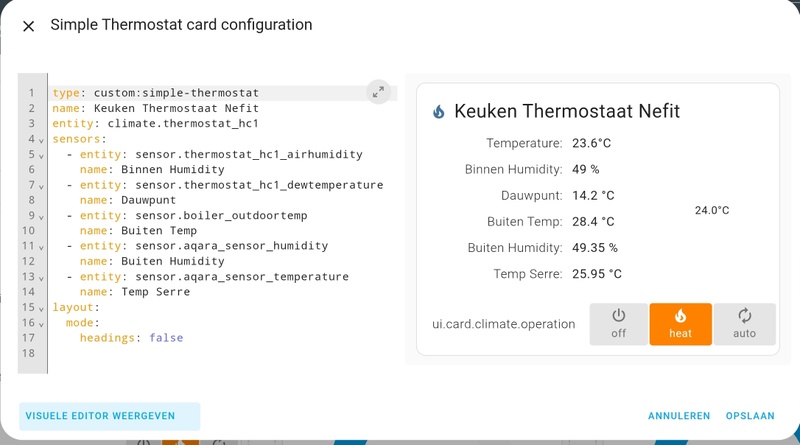Fold the aqara humidity entity on line 11
Image resolution: width=800 pixels, height=445 pixels.
click(x=41, y=247)
